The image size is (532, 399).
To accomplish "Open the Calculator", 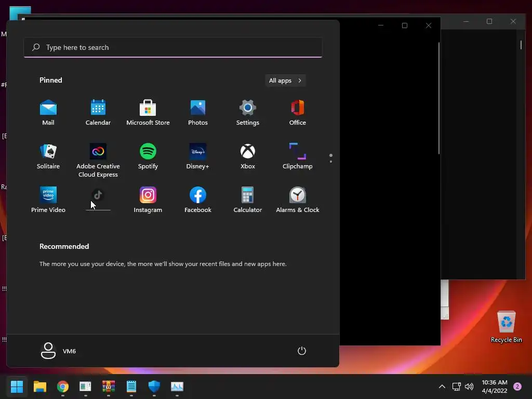I will click(x=248, y=200).
